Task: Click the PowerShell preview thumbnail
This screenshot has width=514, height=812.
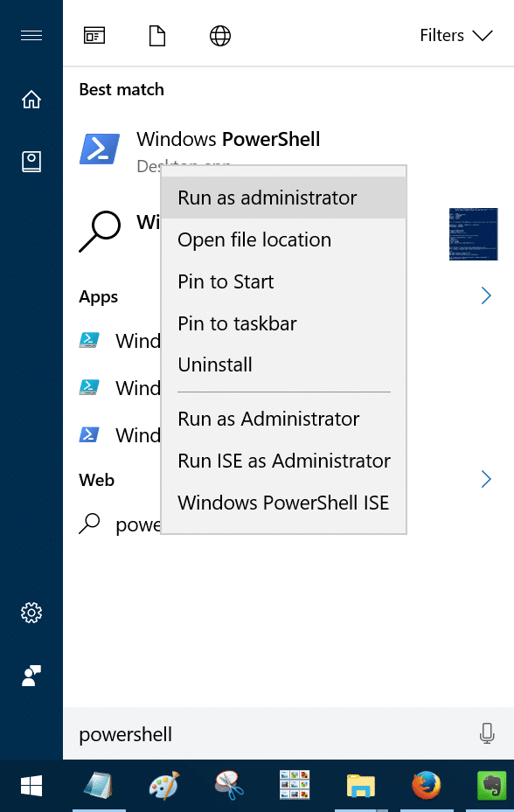Action: (x=473, y=234)
